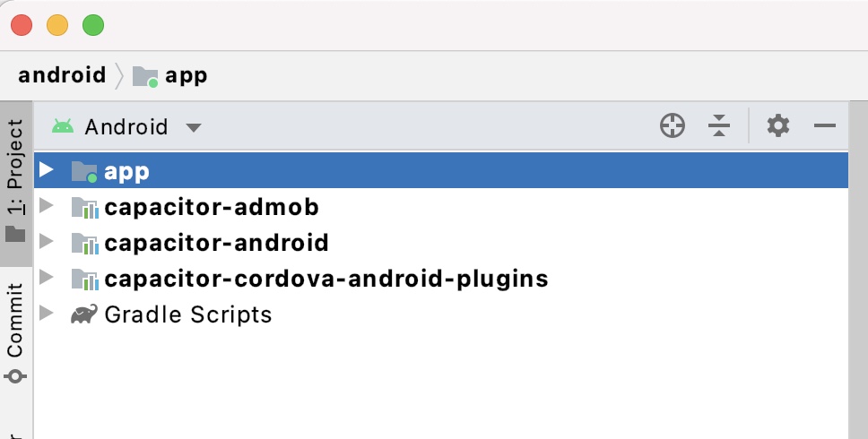
Task: Click the android breadcrumb item
Action: point(62,75)
